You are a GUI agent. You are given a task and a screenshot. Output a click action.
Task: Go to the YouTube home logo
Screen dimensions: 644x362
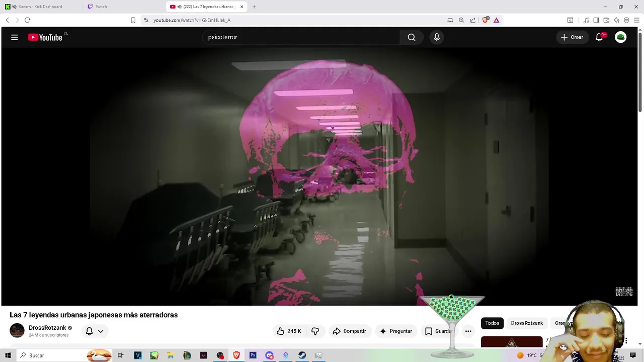coord(45,37)
